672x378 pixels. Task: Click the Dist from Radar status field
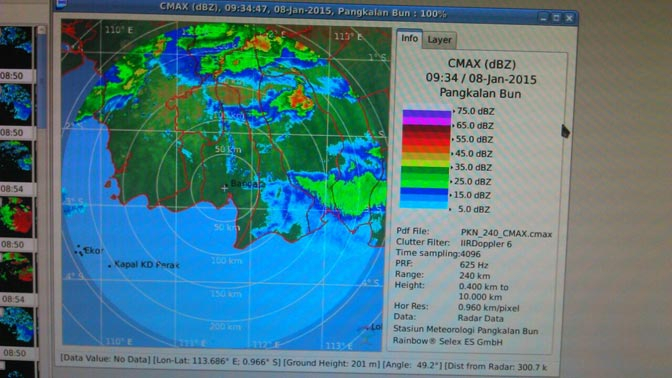(496, 367)
